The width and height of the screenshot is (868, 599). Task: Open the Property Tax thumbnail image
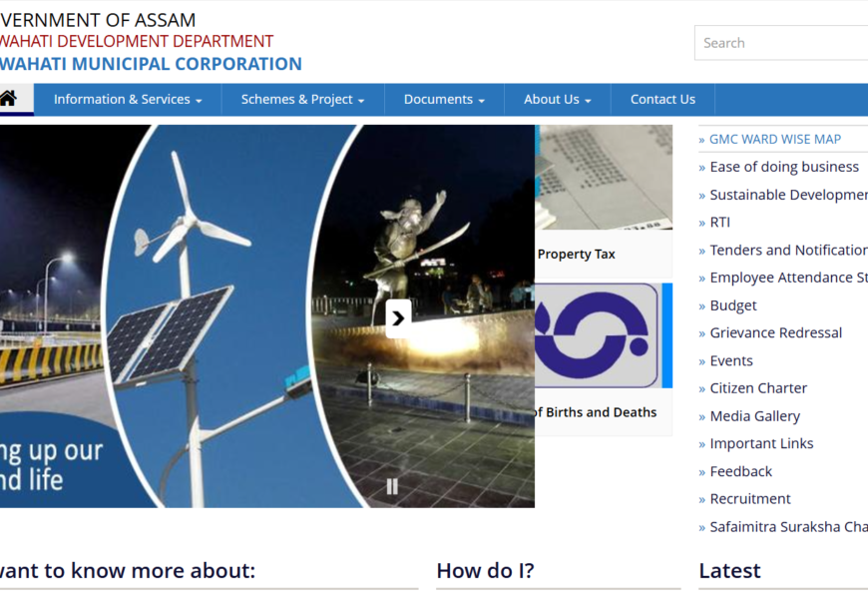pyautogui.click(x=604, y=178)
